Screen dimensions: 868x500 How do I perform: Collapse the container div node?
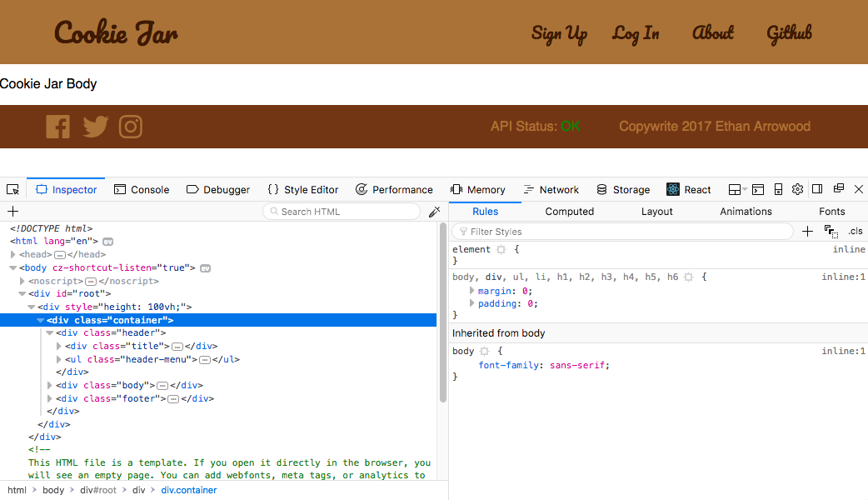click(41, 320)
